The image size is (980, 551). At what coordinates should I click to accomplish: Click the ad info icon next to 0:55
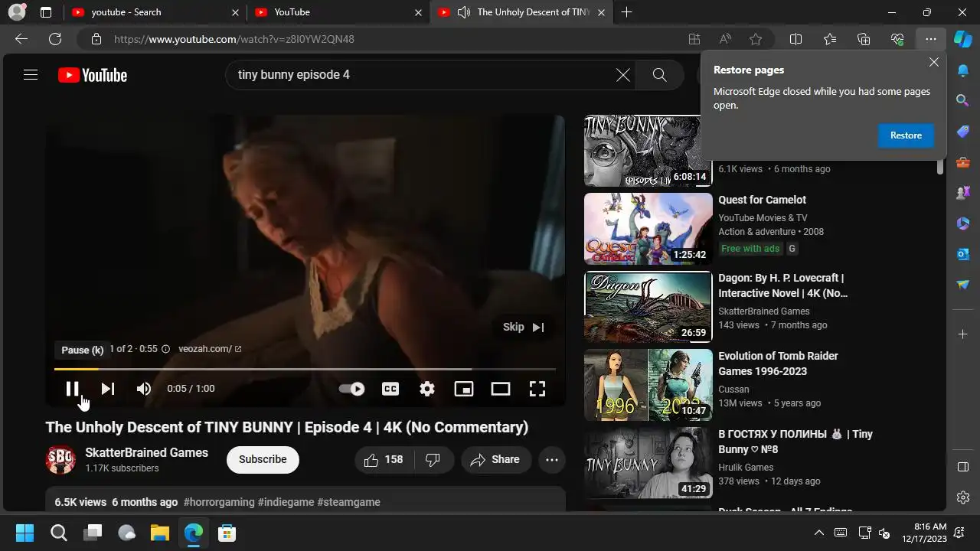click(165, 349)
